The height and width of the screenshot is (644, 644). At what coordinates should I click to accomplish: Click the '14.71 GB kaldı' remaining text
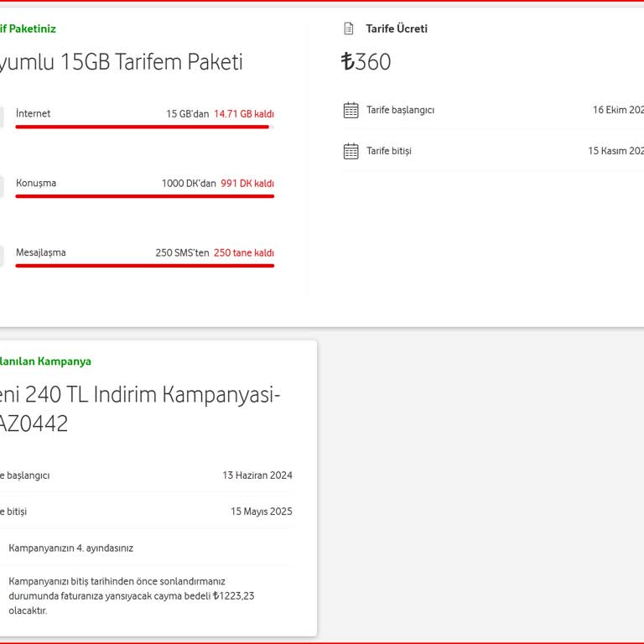point(244,114)
